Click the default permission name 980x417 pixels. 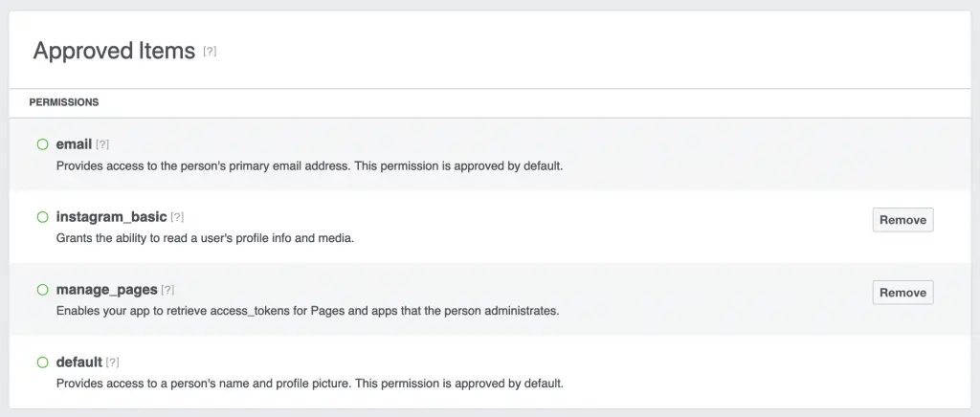click(x=78, y=362)
